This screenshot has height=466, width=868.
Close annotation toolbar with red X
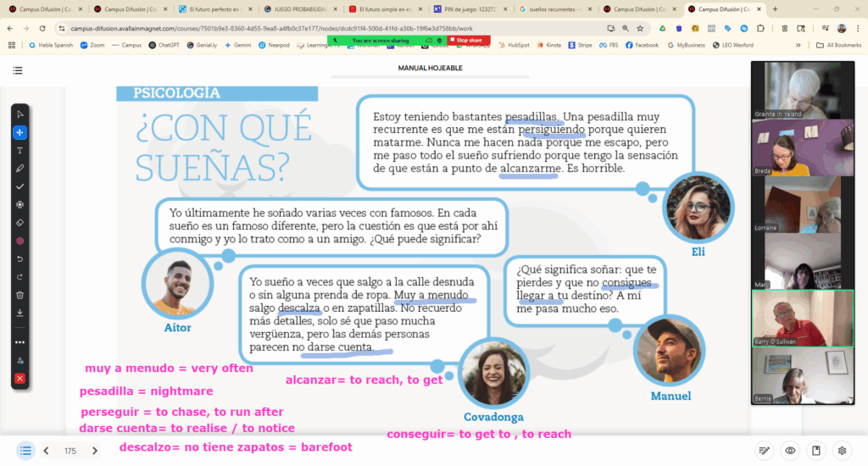[20, 379]
